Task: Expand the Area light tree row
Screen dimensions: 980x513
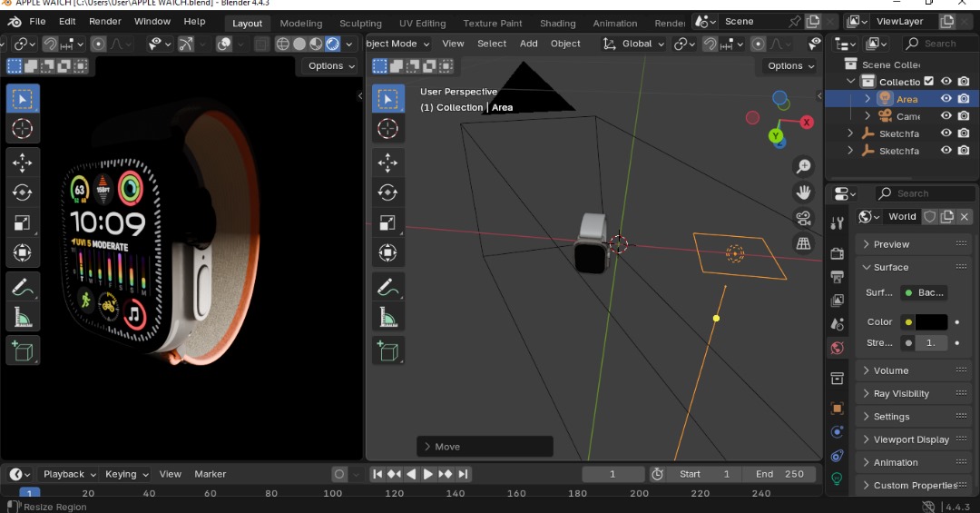Action: pyautogui.click(x=867, y=99)
